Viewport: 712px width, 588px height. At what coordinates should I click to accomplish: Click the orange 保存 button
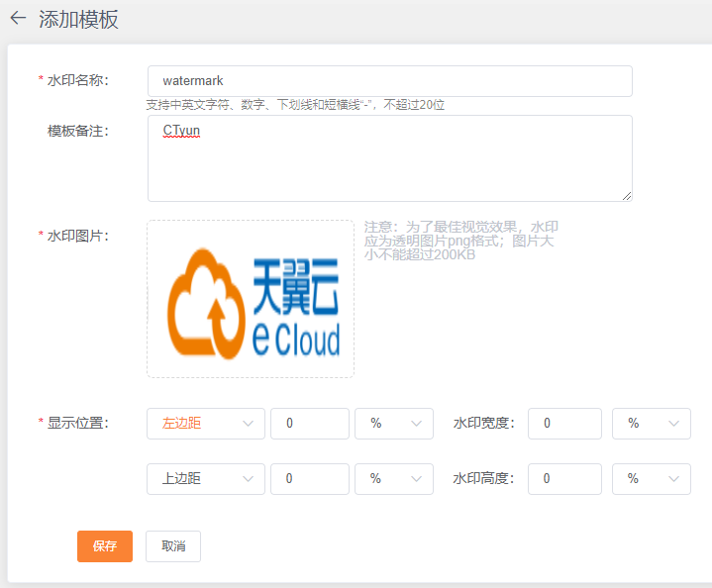(x=105, y=546)
